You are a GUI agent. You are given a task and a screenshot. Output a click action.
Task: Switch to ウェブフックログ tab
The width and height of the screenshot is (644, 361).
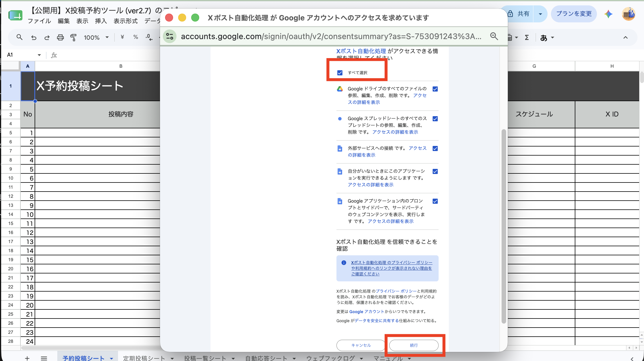tap(331, 358)
